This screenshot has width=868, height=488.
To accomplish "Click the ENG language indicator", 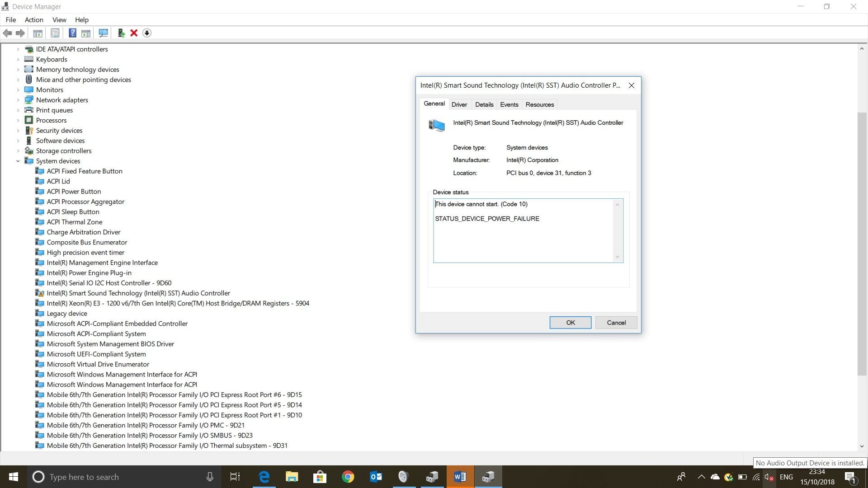I will point(786,477).
